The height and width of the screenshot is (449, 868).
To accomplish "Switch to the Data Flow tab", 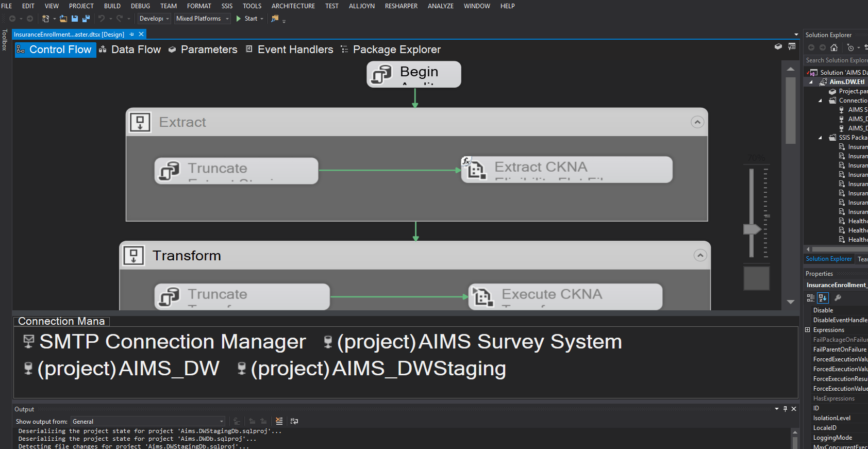I will pos(130,49).
